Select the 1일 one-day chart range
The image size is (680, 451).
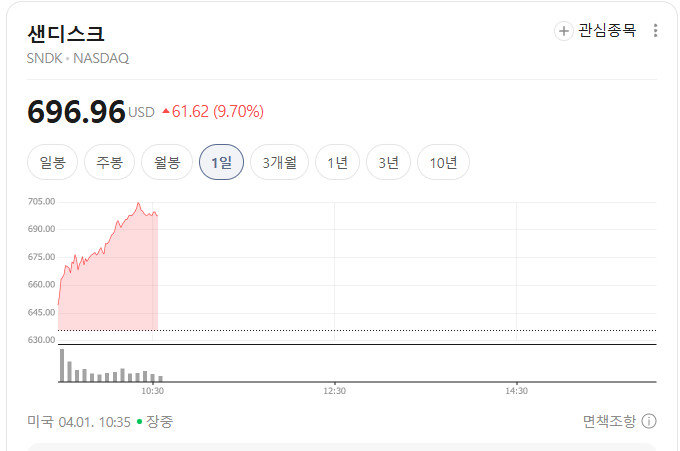point(221,162)
